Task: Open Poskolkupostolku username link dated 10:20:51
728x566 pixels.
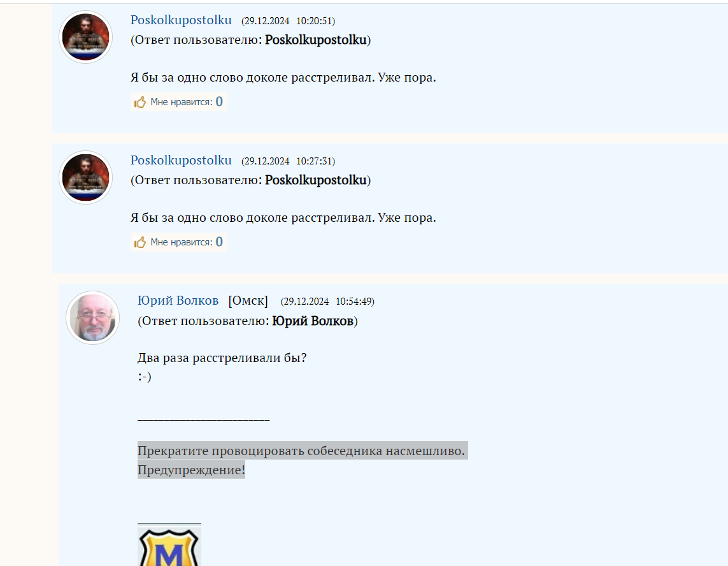Action: point(181,20)
